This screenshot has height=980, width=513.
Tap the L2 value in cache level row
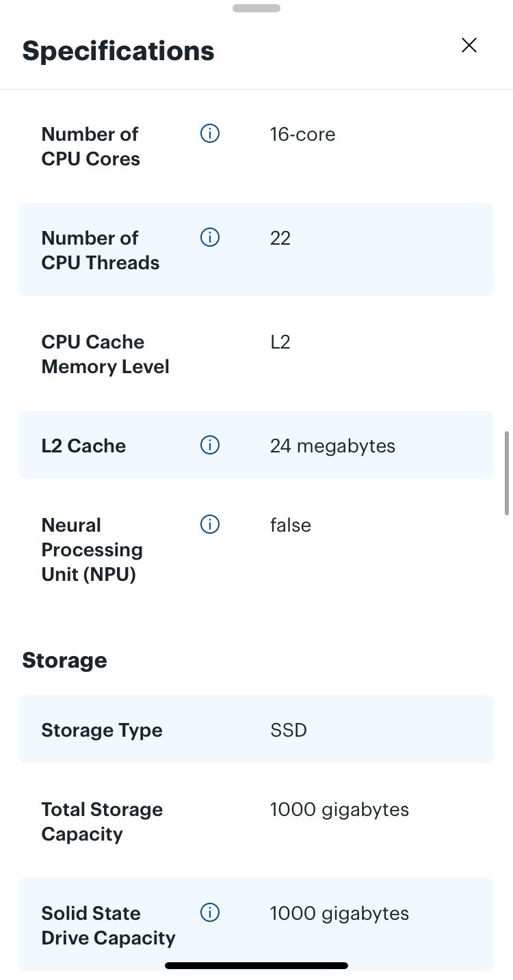280,342
